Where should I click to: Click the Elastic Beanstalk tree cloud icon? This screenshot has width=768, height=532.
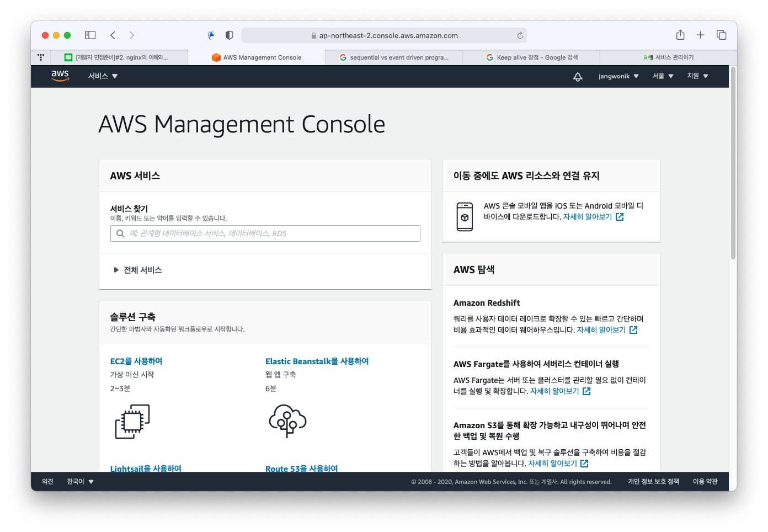pyautogui.click(x=287, y=421)
